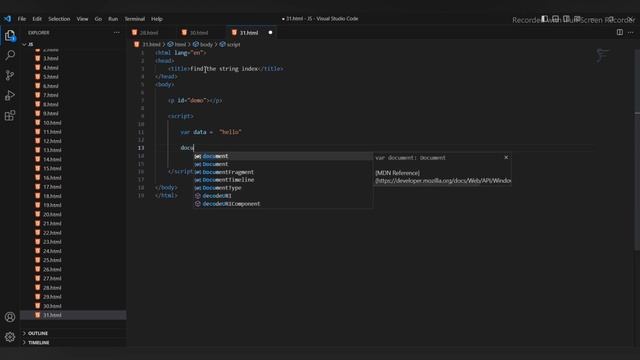Choose the decodeURIComponent suggestion

click(282, 204)
